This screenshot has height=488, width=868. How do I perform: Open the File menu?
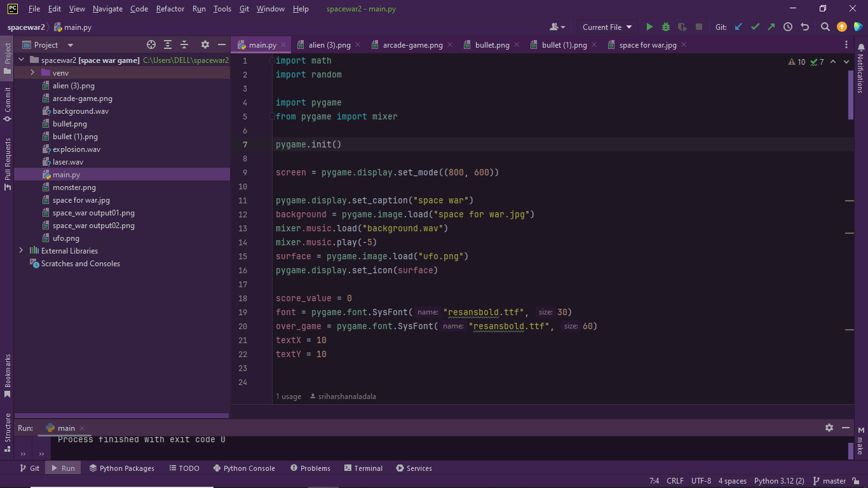pyautogui.click(x=34, y=9)
